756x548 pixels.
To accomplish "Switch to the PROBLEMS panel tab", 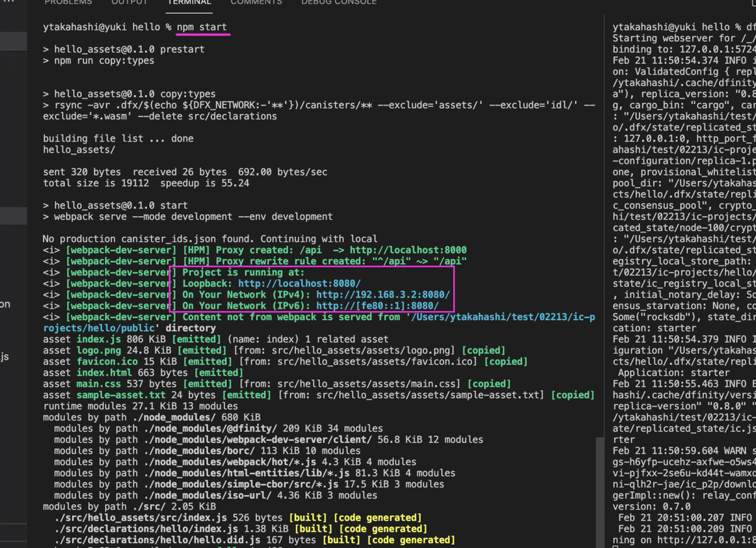I will [68, 3].
